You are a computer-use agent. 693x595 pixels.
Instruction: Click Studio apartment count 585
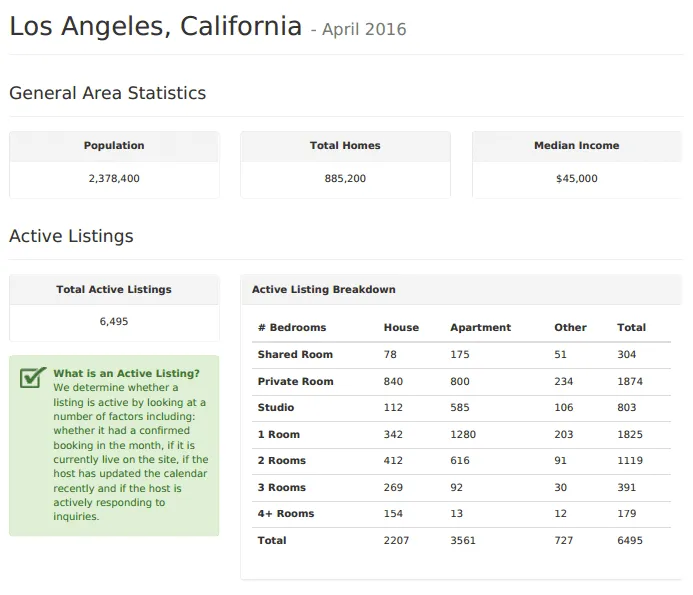[x=460, y=408]
